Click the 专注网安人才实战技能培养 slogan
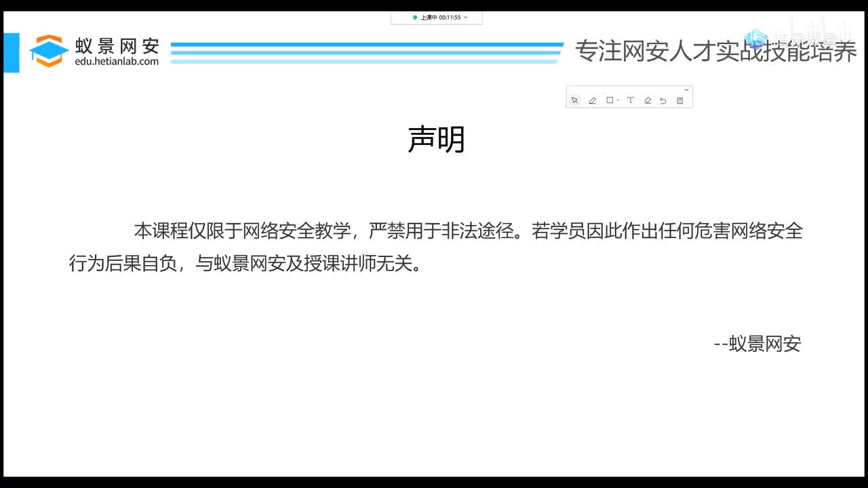 716,52
